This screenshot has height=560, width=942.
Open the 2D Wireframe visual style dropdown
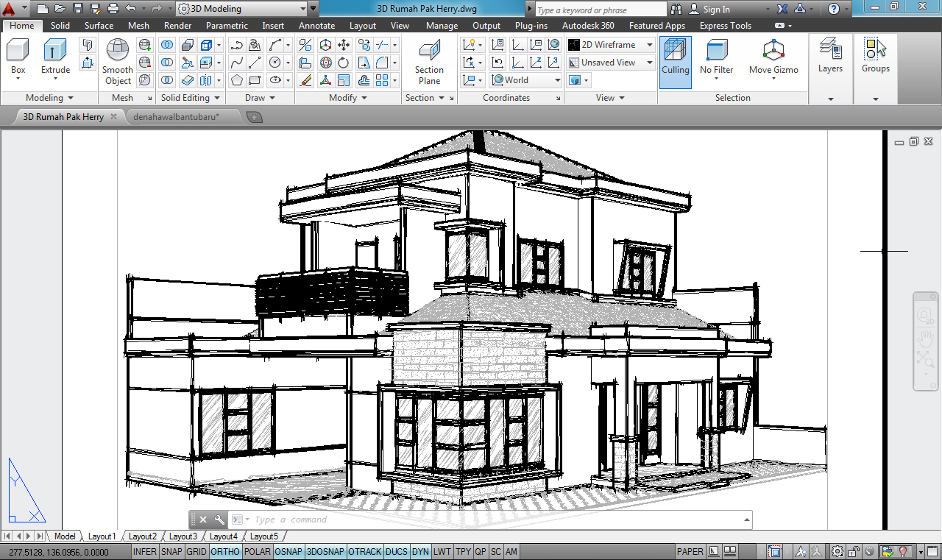610,45
